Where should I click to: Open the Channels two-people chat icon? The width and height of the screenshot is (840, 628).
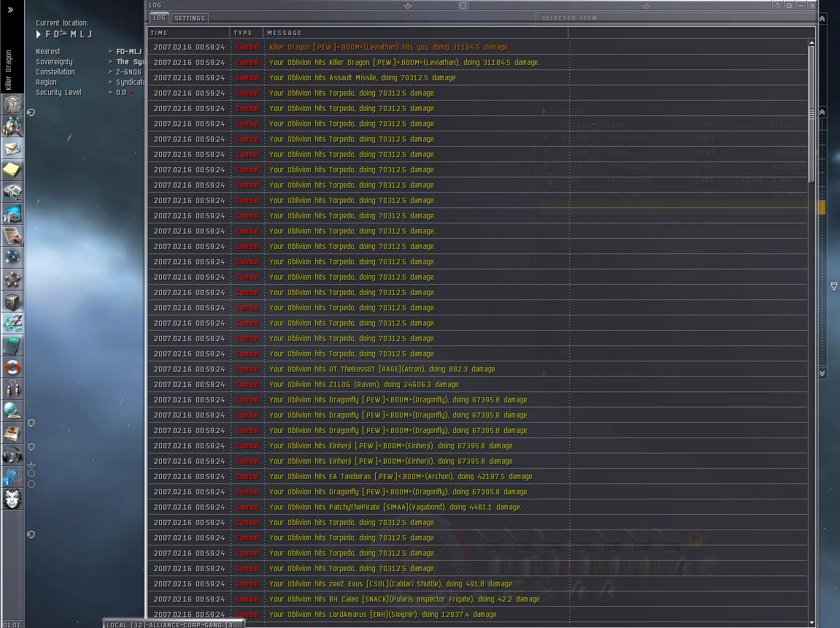[x=12, y=389]
